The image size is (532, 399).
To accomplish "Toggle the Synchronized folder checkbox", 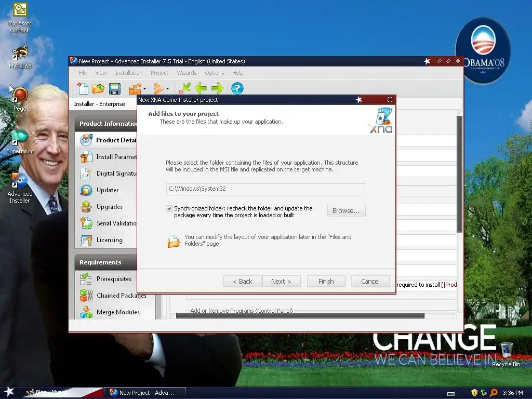I will (x=169, y=208).
